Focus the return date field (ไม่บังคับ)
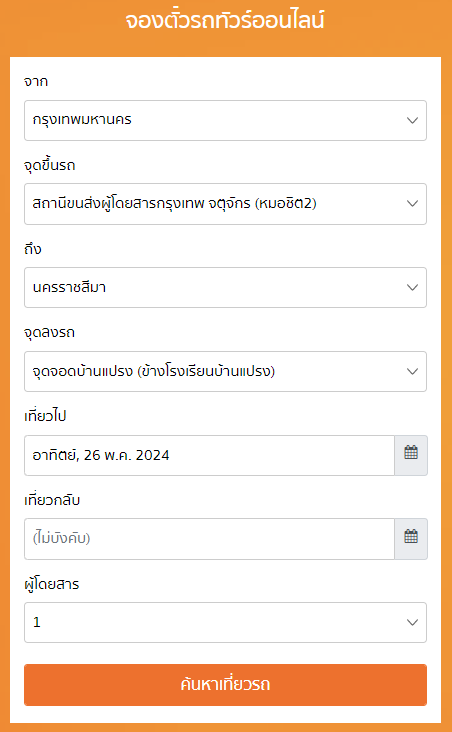Viewport: 452px width, 732px height. click(x=209, y=539)
